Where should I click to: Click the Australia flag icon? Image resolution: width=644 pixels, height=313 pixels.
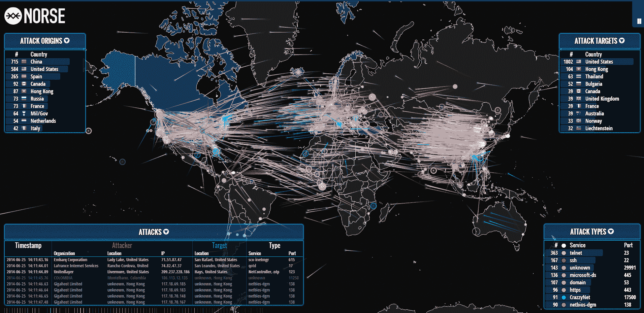pos(579,113)
